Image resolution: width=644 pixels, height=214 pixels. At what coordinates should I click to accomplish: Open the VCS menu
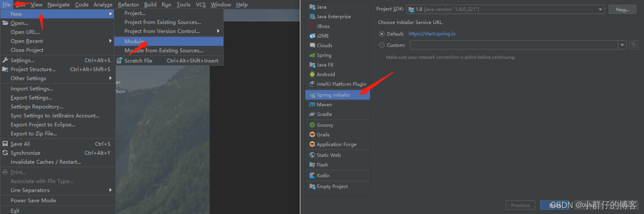201,5
